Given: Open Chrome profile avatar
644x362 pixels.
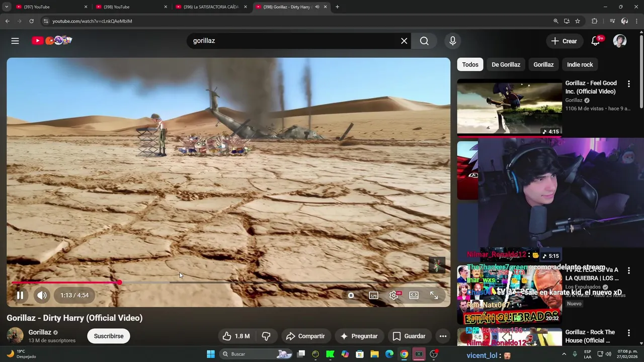Looking at the screenshot, I should (624, 21).
